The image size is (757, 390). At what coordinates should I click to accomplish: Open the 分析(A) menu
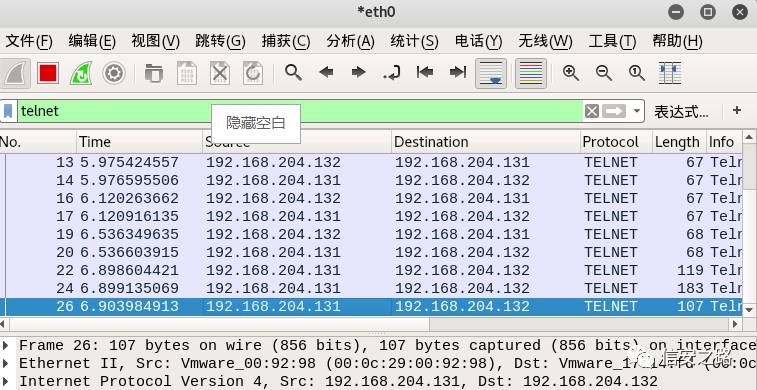[350, 41]
